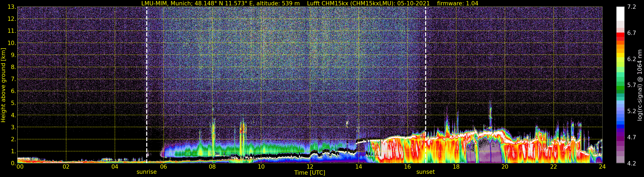Click the height axis tick "1."
Screen dimensions: 644x177
(13, 151)
